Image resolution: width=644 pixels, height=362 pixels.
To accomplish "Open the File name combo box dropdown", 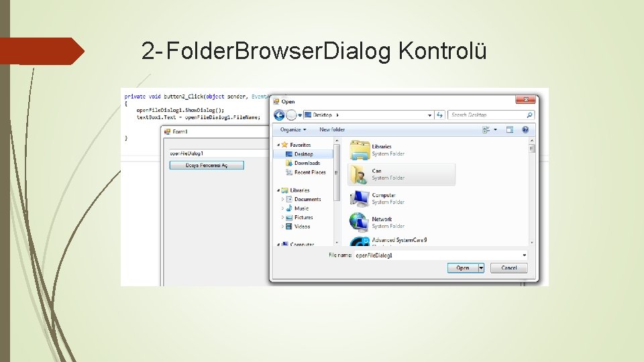I will [x=524, y=255].
